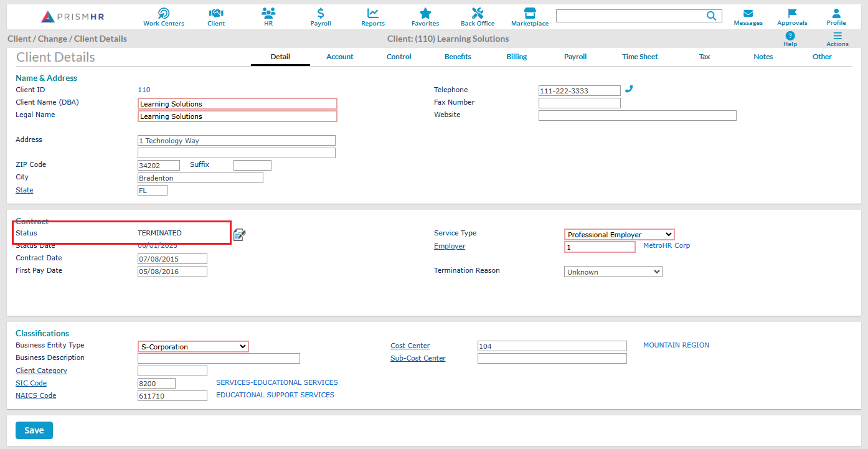Expand the Service Type dropdown
Viewport: 868px width, 449px height.
[619, 235]
